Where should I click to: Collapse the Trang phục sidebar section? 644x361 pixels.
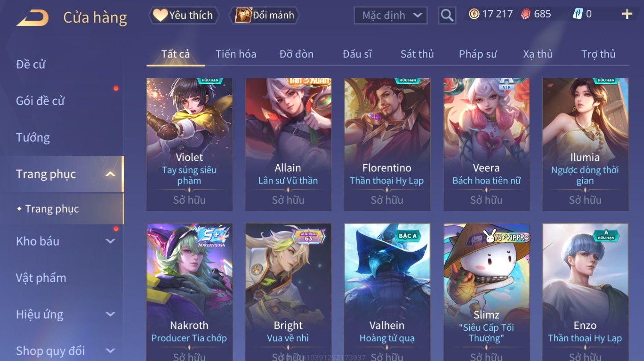click(x=110, y=174)
